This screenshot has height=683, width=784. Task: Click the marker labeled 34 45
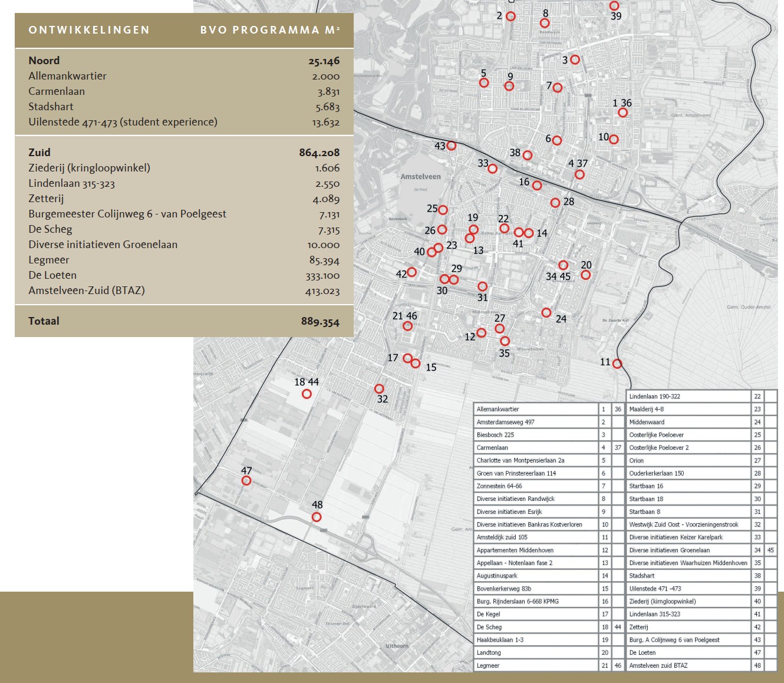pos(563,265)
